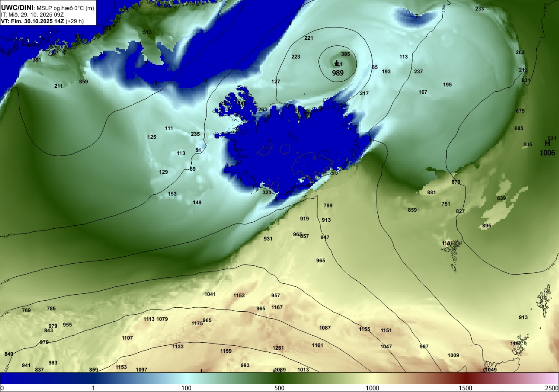This screenshot has height=392, width=559.
Task: Click the value 153
Action: [172, 194]
